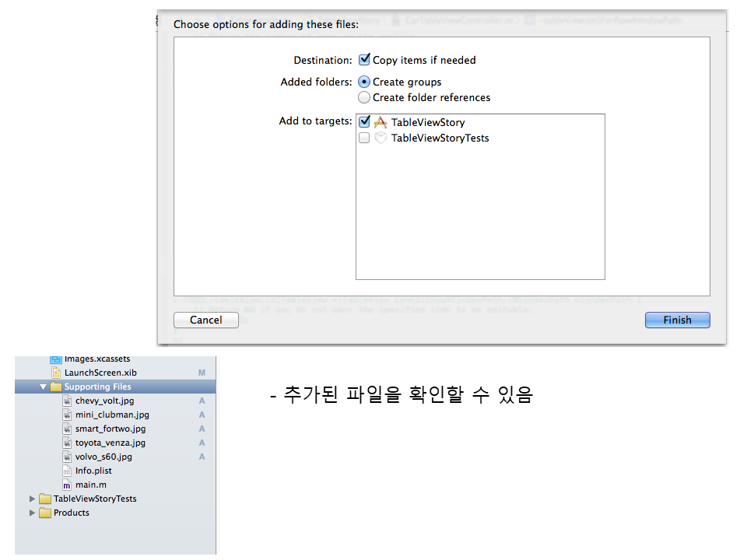
Task: Click the TableViewStoryTests target shield icon
Action: click(381, 138)
